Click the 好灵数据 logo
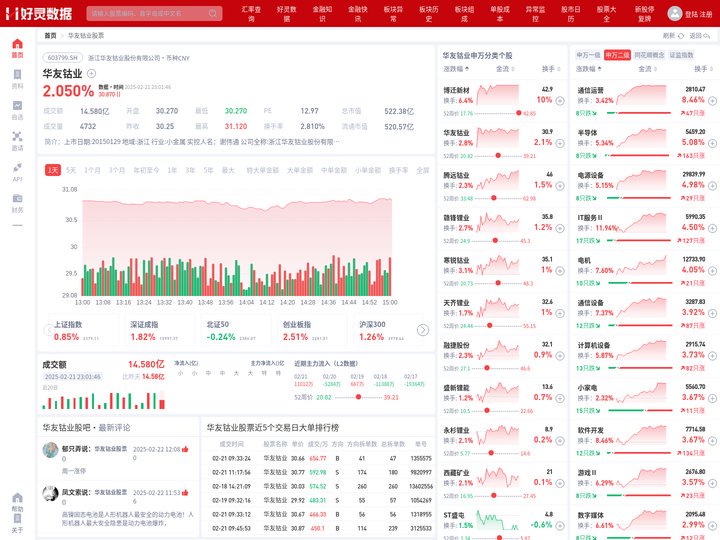This screenshot has width=720, height=540. click(x=39, y=13)
